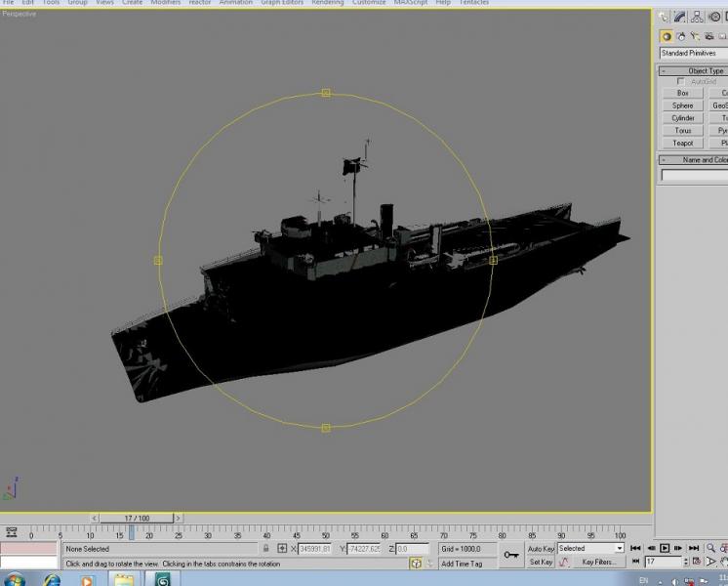This screenshot has width=728, height=586.
Task: Open the Key Filters dialog
Action: point(599,563)
